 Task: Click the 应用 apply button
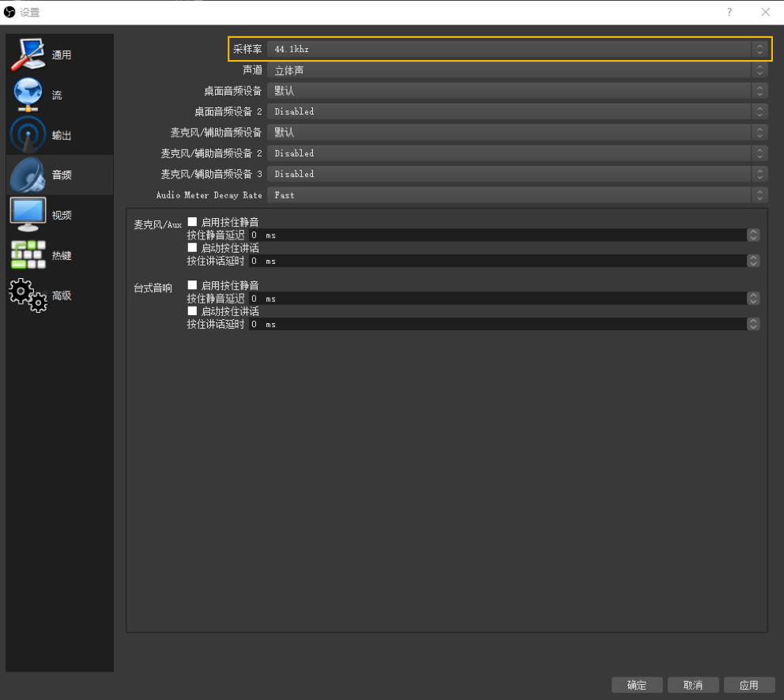click(749, 684)
